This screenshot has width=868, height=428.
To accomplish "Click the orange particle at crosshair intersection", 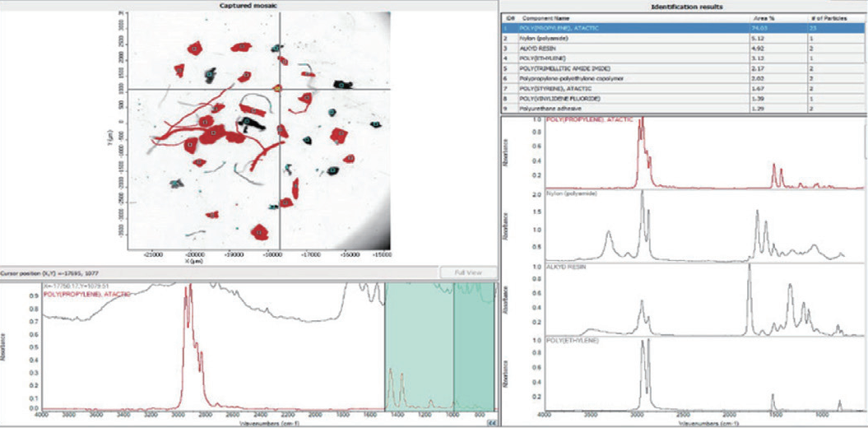I will 278,87.
